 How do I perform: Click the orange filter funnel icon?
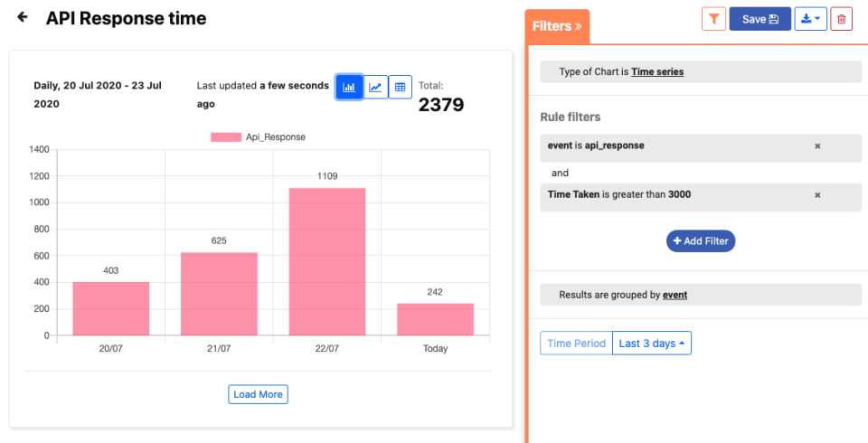point(713,18)
